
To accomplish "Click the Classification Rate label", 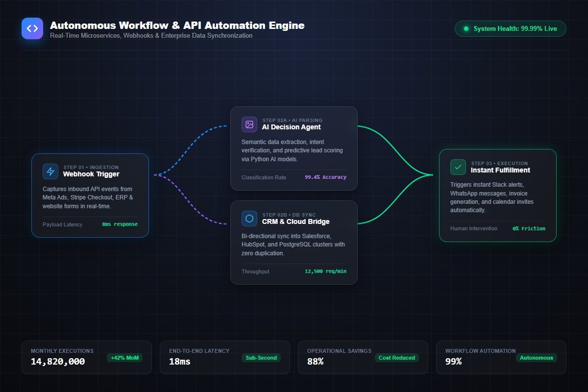I will (264, 177).
